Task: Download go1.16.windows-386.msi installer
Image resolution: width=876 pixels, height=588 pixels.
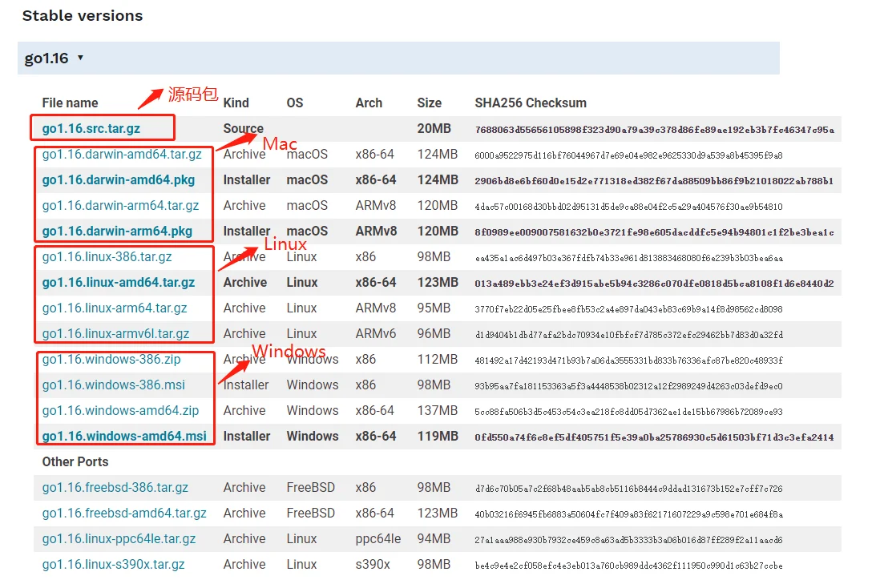Action: (114, 385)
